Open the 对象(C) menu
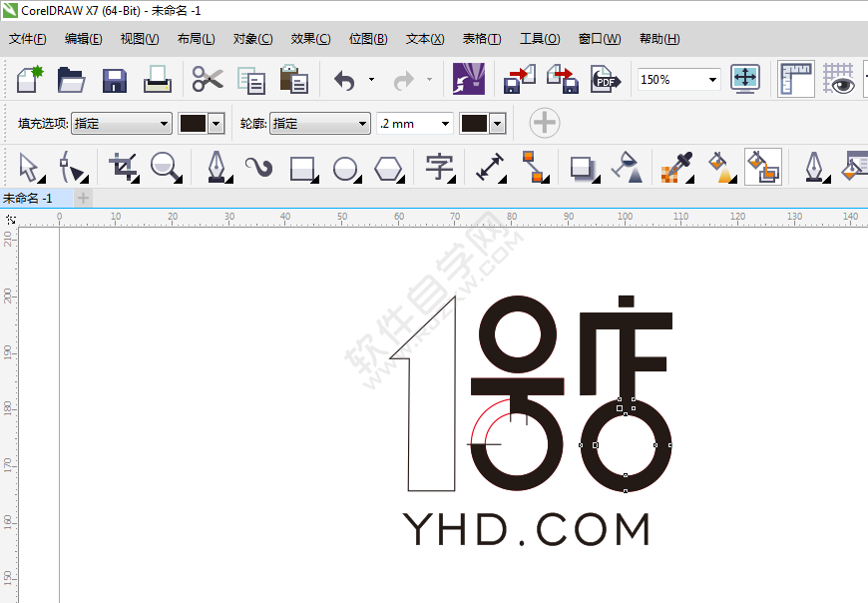 click(253, 39)
